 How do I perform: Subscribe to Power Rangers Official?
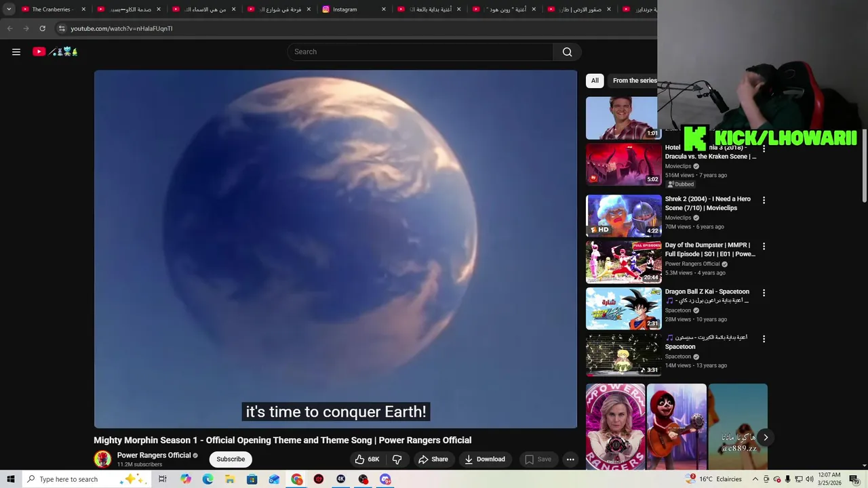click(231, 459)
